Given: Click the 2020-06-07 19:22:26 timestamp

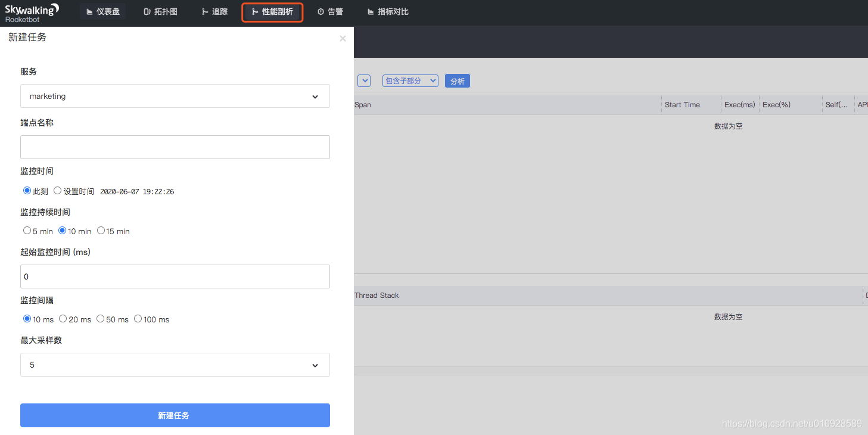Looking at the screenshot, I should (x=137, y=192).
